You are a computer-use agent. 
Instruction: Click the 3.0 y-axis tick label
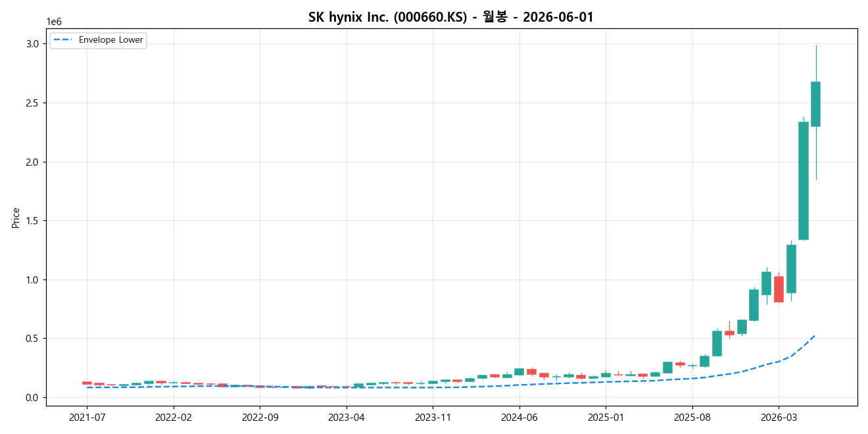click(34, 43)
